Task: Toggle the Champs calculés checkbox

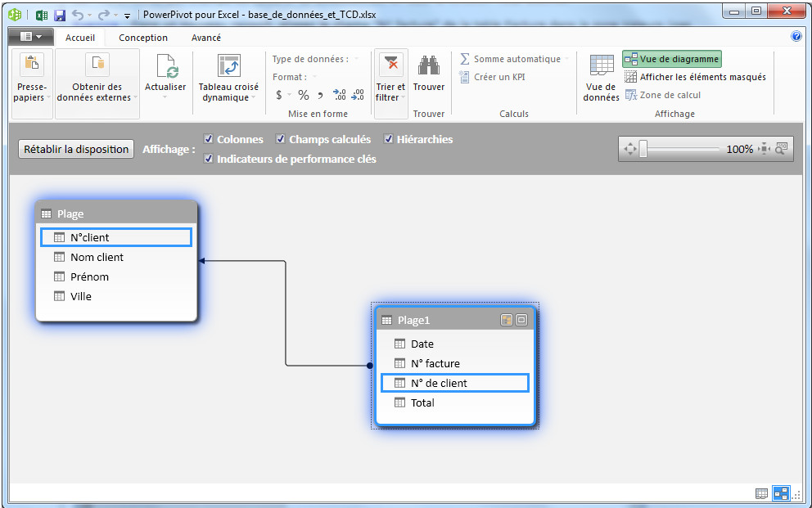Action: click(x=280, y=138)
